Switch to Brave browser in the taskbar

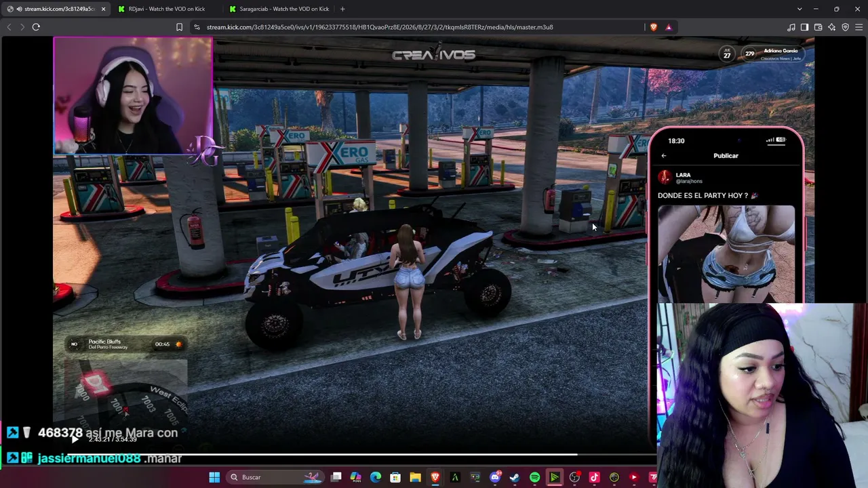pos(435,477)
